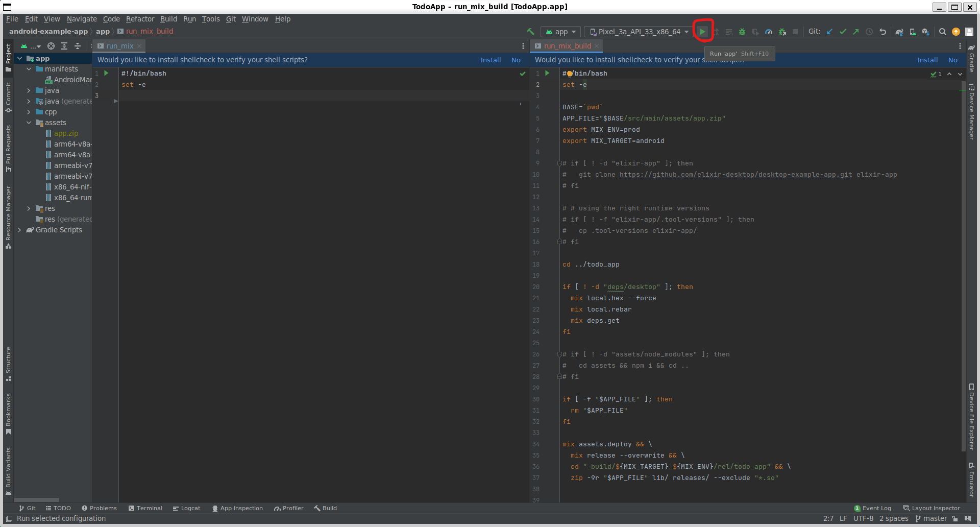Click the Git Update Project blue arrow
This screenshot has width=980, height=527.
(829, 32)
